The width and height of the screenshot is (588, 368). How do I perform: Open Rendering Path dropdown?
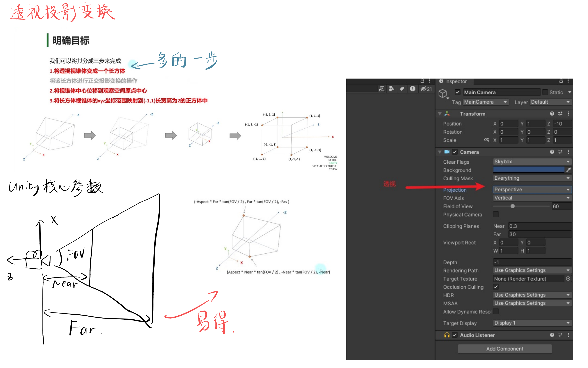532,270
